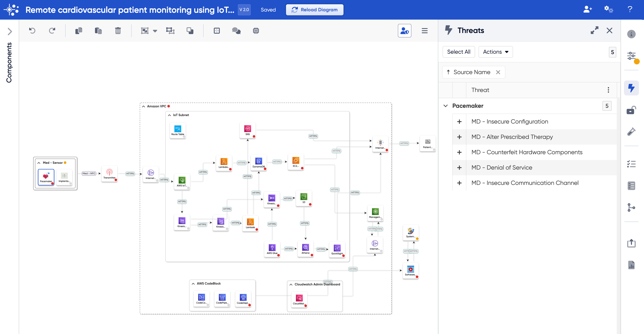Select the AWS Glue node
The image size is (644, 334).
(x=272, y=249)
